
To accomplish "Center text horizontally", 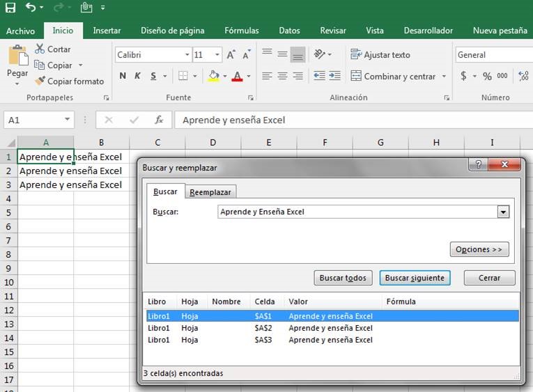I will (282, 76).
